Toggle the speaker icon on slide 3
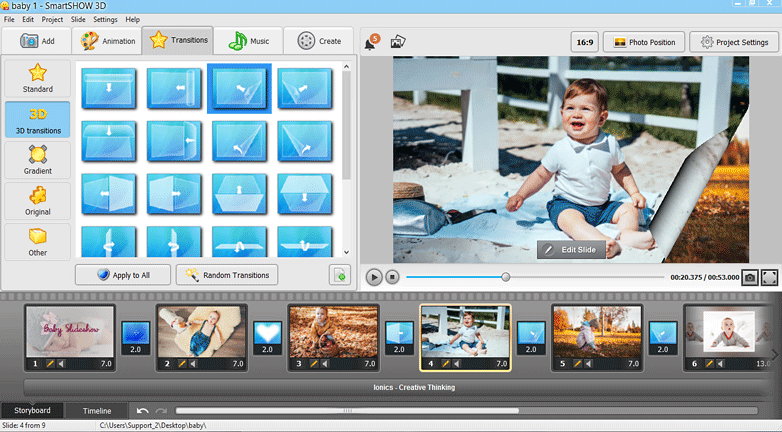 [x=325, y=364]
